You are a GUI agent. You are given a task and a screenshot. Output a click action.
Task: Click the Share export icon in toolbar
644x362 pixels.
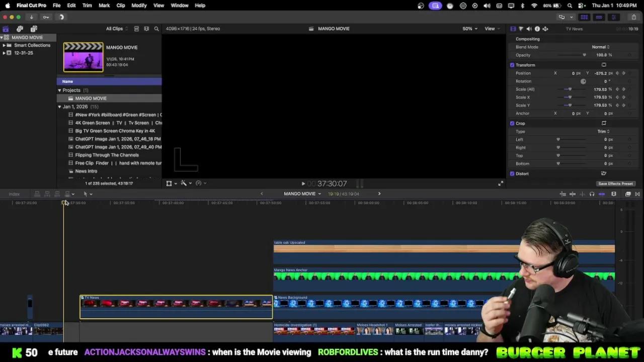634,17
